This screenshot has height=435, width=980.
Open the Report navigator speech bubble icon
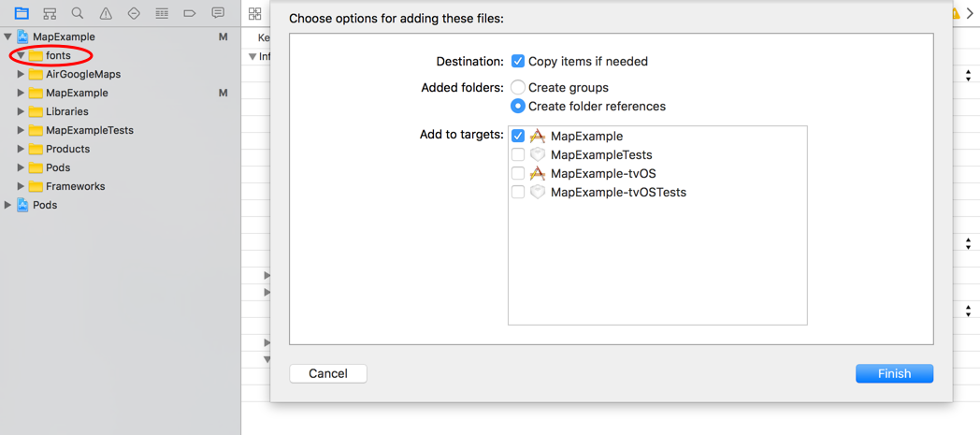pyautogui.click(x=218, y=12)
